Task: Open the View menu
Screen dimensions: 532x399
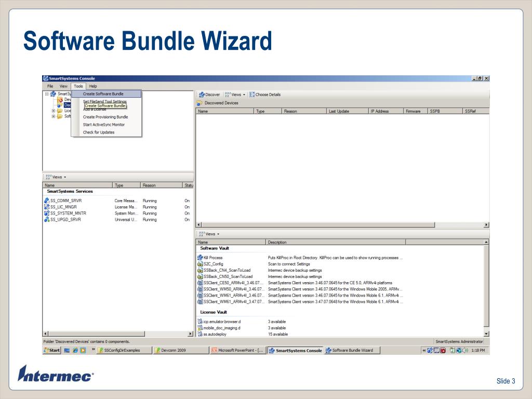Action: click(63, 86)
